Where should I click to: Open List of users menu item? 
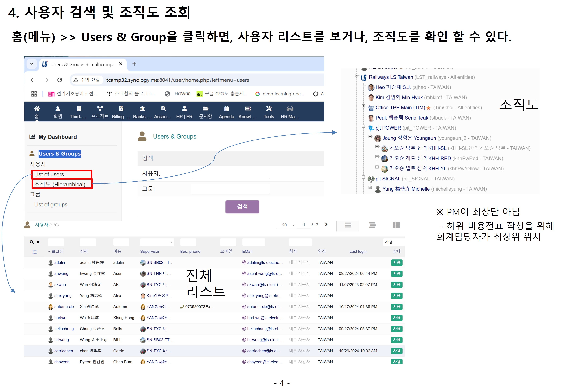[x=49, y=174]
